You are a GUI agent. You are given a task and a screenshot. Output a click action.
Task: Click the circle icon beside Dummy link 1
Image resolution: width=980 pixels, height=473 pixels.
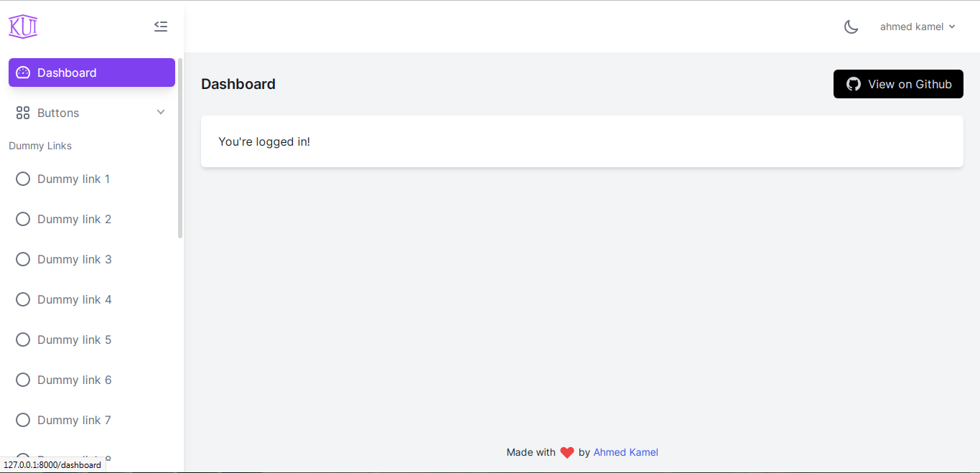tap(23, 179)
